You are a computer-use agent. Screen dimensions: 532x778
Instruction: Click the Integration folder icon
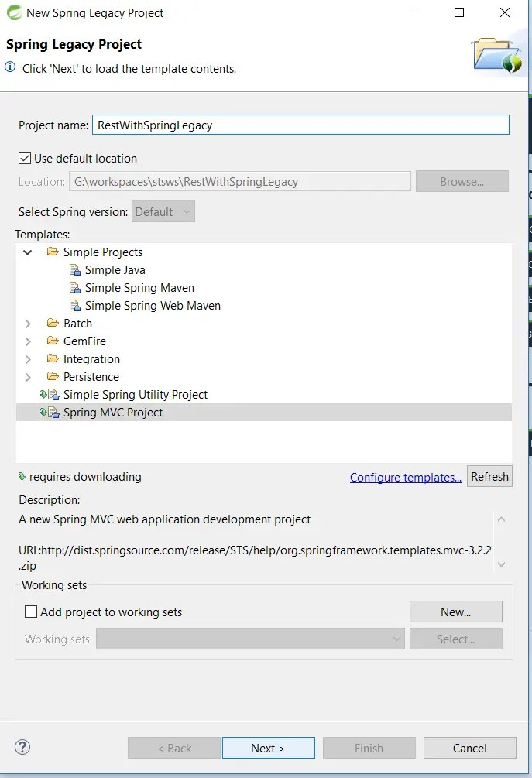[x=53, y=358]
